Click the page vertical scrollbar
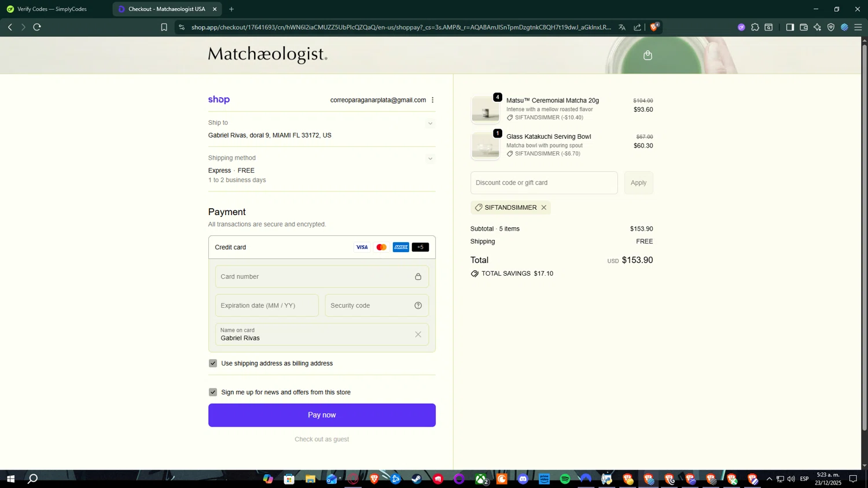Screen dimensions: 868x488 click(865, 237)
